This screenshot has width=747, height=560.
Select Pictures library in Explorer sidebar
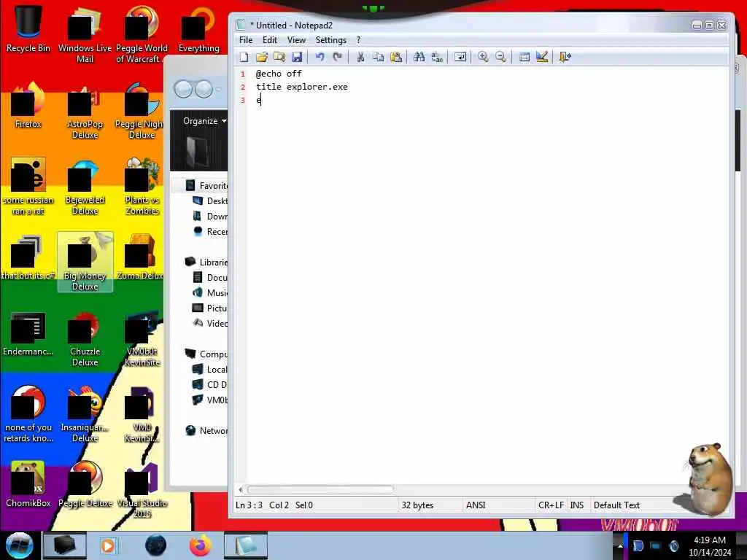coord(210,308)
